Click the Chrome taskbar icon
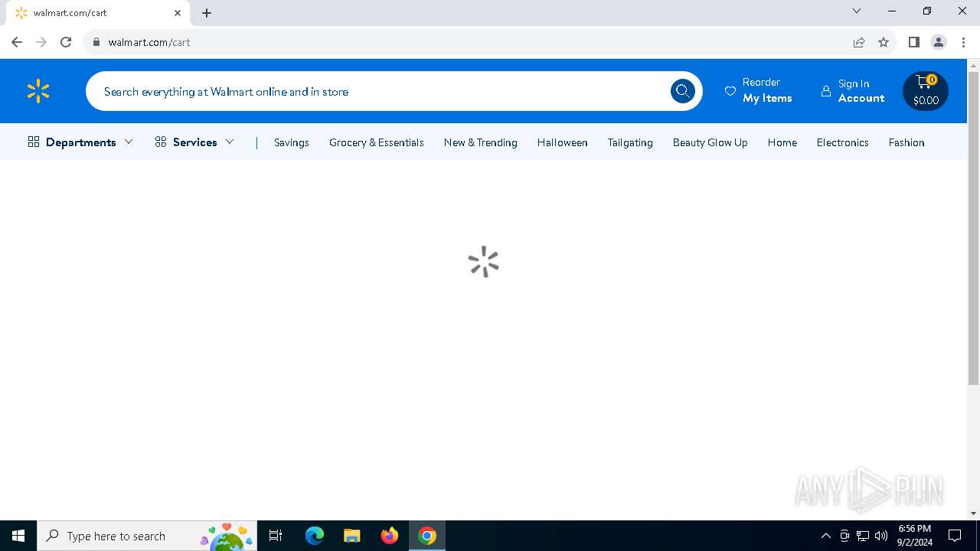Image resolution: width=980 pixels, height=551 pixels. pos(427,536)
